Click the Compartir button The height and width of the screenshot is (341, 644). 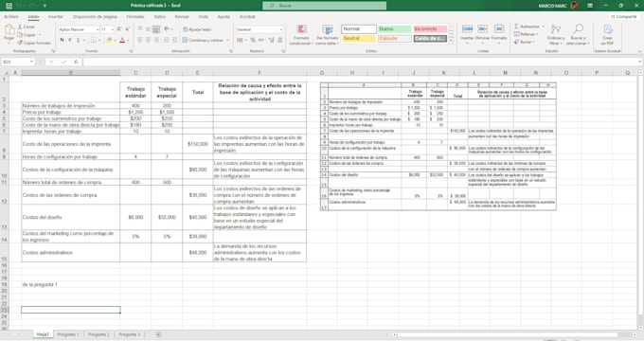(x=623, y=17)
